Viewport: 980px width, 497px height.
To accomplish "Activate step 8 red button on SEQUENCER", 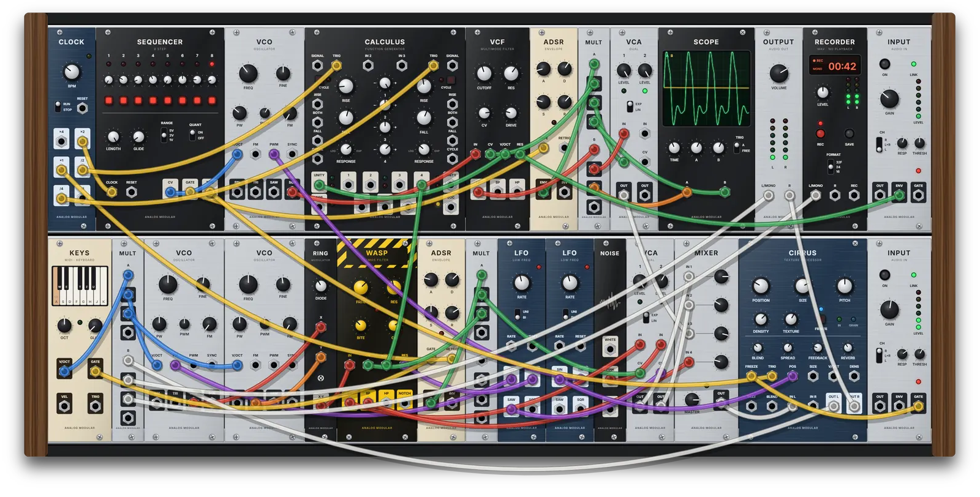I will click(x=212, y=100).
